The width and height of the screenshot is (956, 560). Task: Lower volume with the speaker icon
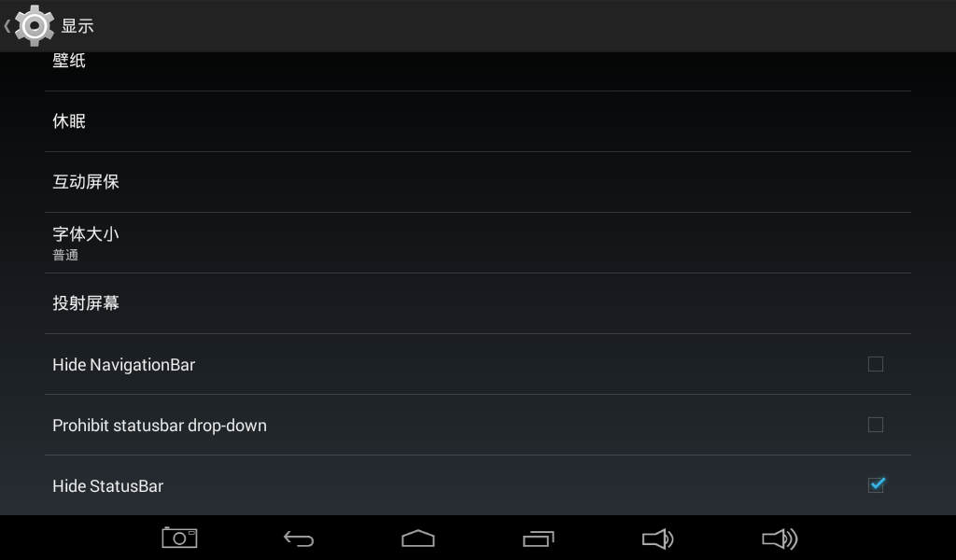pyautogui.click(x=658, y=539)
